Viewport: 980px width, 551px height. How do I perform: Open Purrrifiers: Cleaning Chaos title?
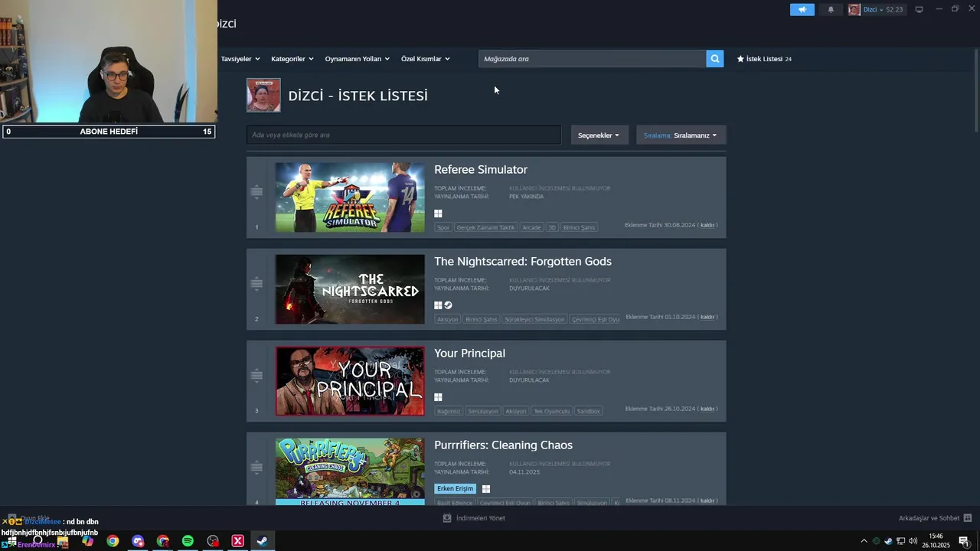(503, 445)
